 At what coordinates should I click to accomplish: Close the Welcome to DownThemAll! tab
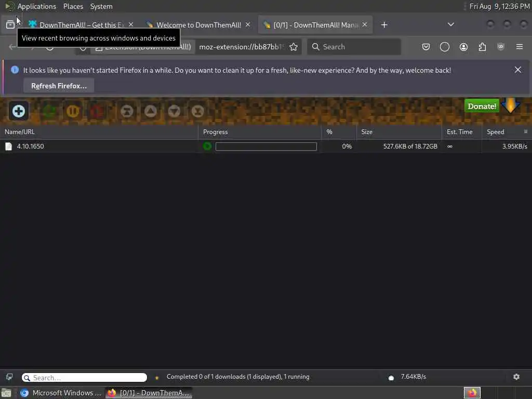(248, 25)
